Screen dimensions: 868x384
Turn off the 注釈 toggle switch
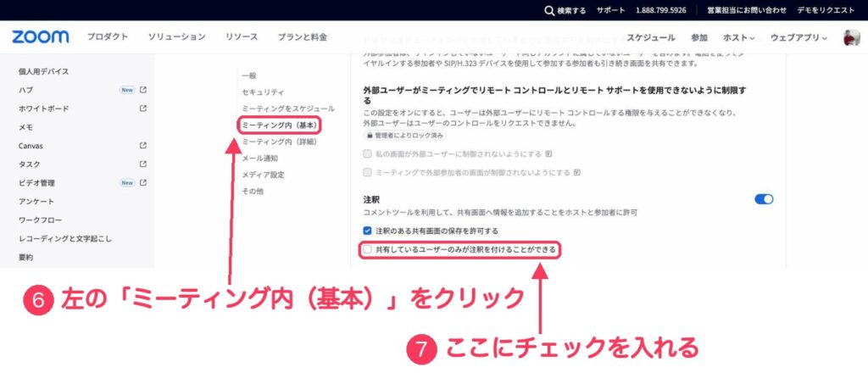764,199
